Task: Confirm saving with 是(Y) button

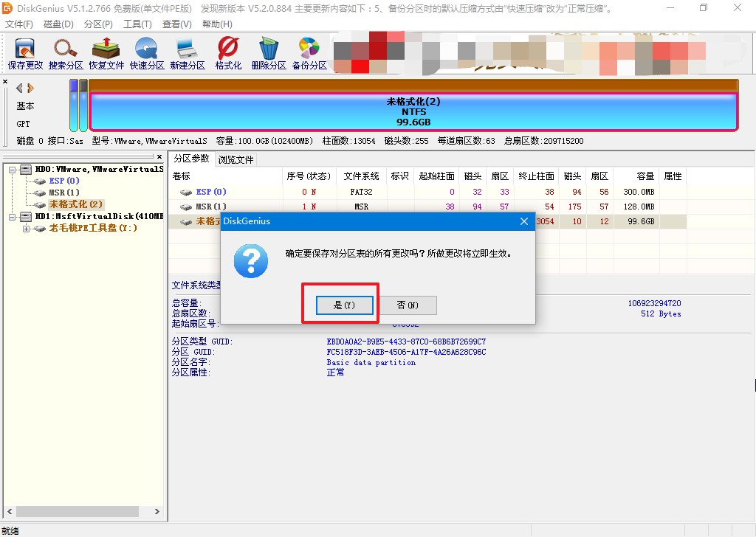Action: coord(344,305)
